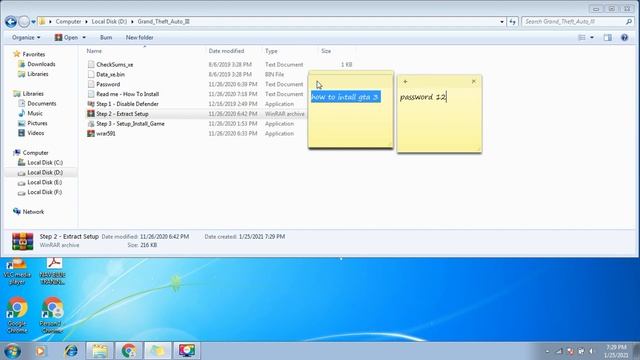Open the VLC media player desktop shortcut
The image size is (640, 360).
tap(17, 271)
